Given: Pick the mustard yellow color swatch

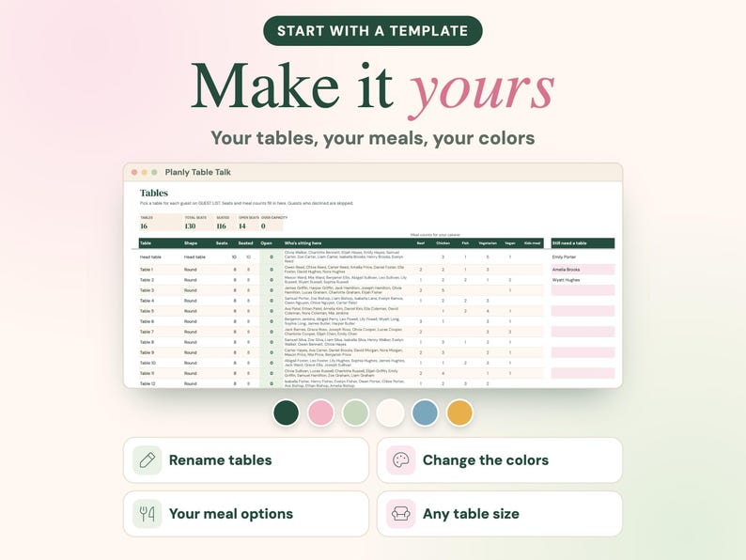Looking at the screenshot, I should (459, 412).
